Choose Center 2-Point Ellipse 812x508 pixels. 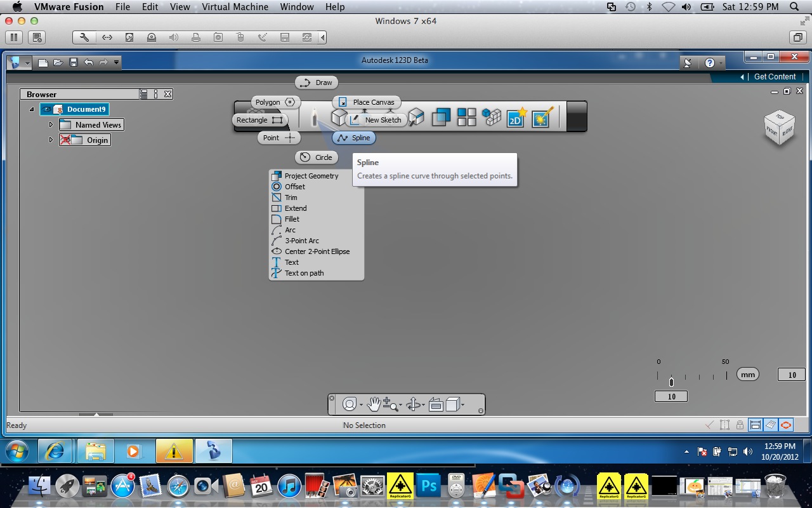316,251
